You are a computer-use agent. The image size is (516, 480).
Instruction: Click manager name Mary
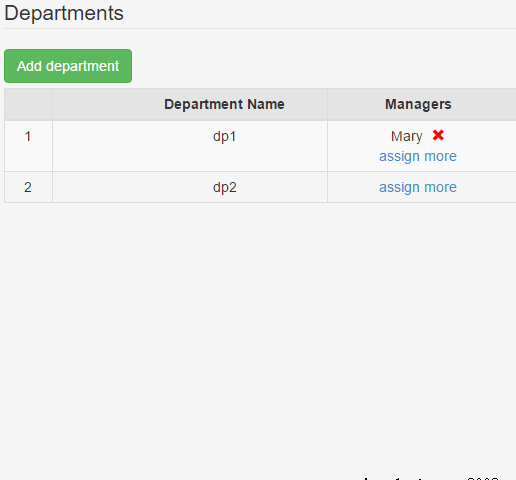(x=406, y=137)
